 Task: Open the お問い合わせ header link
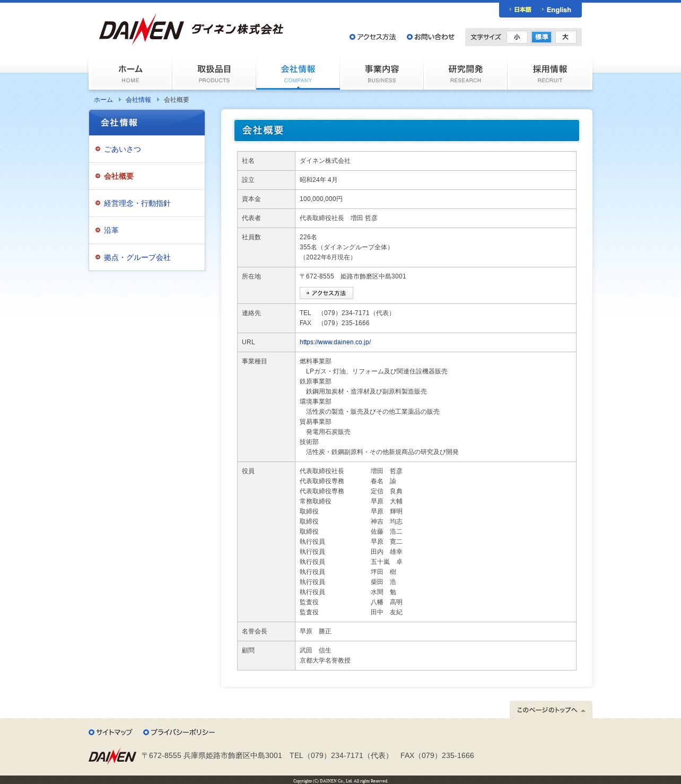(431, 37)
